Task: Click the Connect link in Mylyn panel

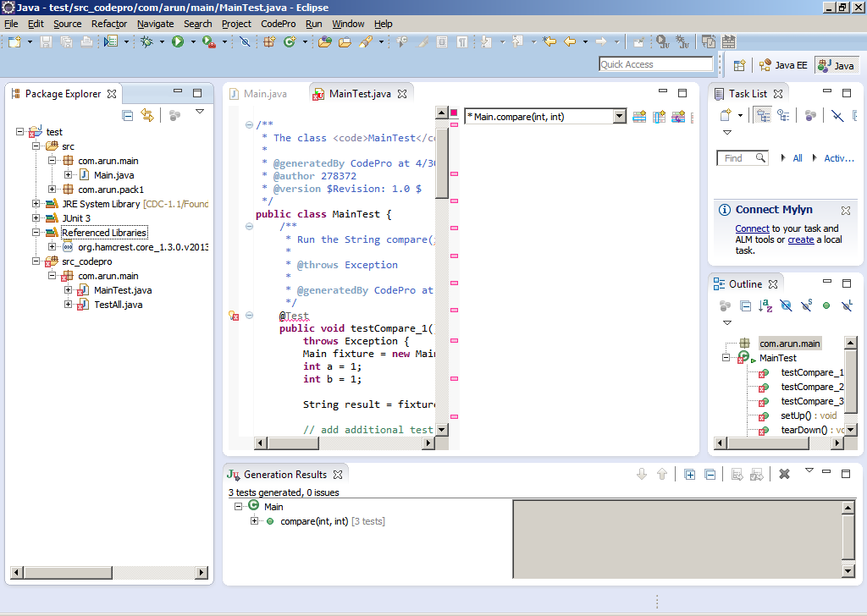Action: coord(752,228)
